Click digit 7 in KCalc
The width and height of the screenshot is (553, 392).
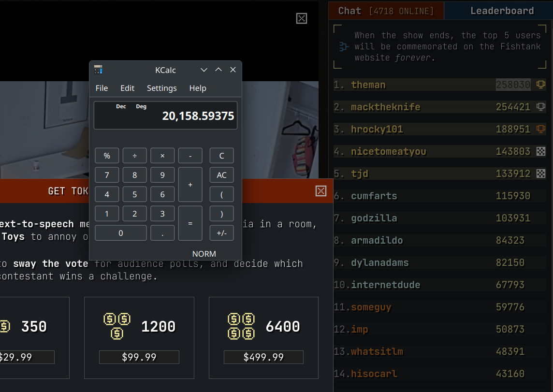click(107, 175)
